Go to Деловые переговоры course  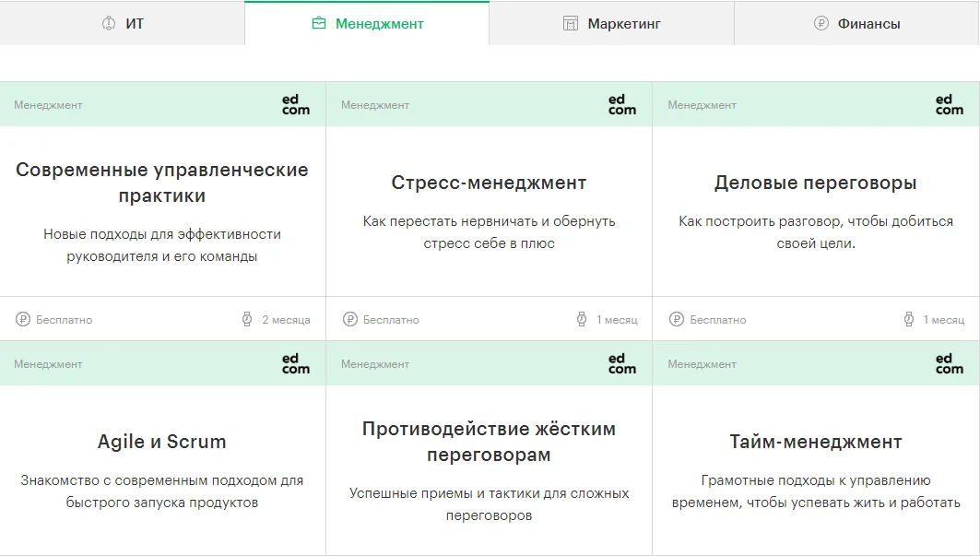coord(815,183)
